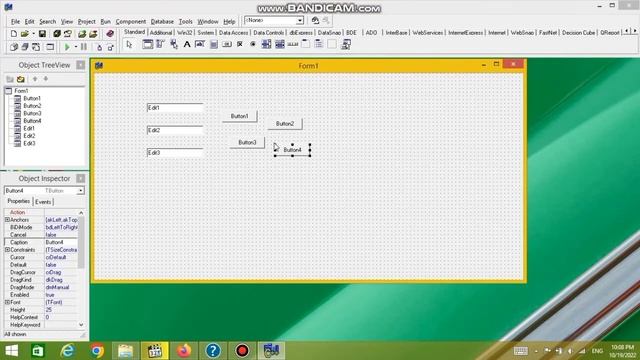The width and height of the screenshot is (640, 360).
Task: Open the Run button dropdown arrow
Action: point(76,47)
